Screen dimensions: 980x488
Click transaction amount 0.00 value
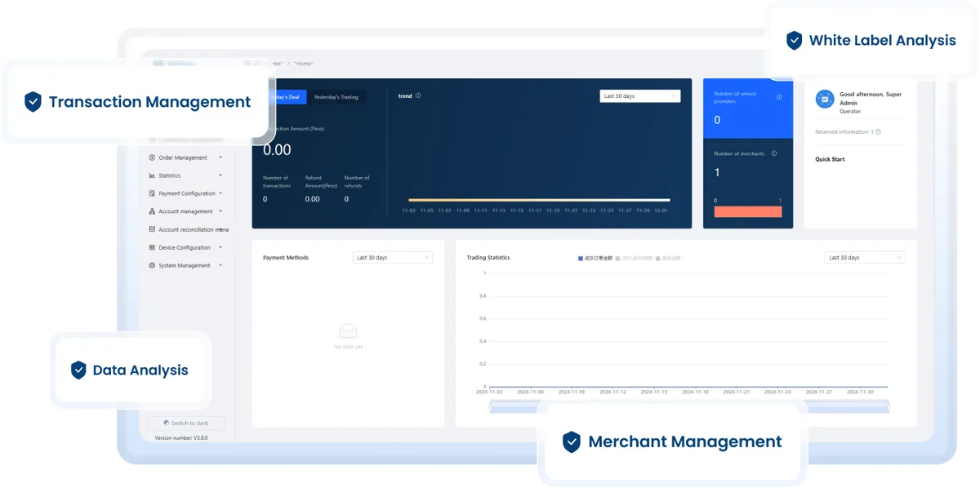click(277, 150)
